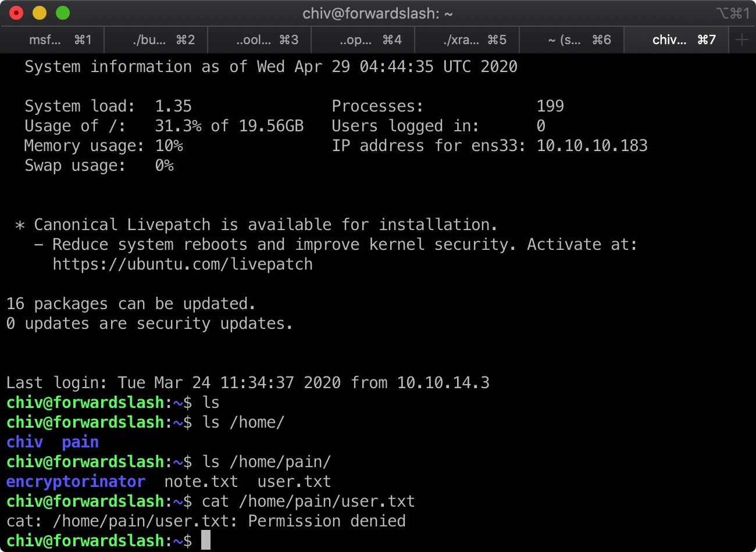
Task: Switch to the ./bu... tab
Action: tap(156, 40)
